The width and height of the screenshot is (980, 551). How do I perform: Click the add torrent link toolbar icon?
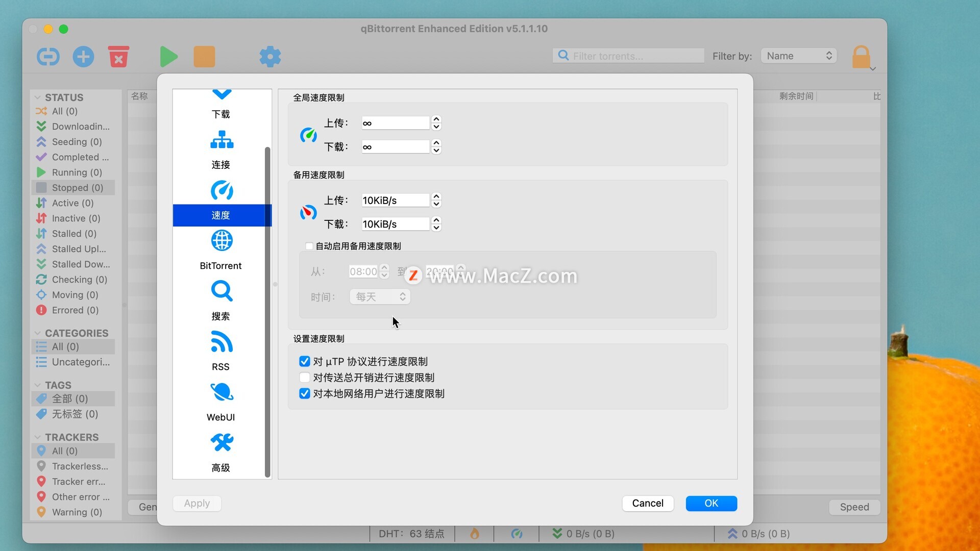tap(48, 56)
